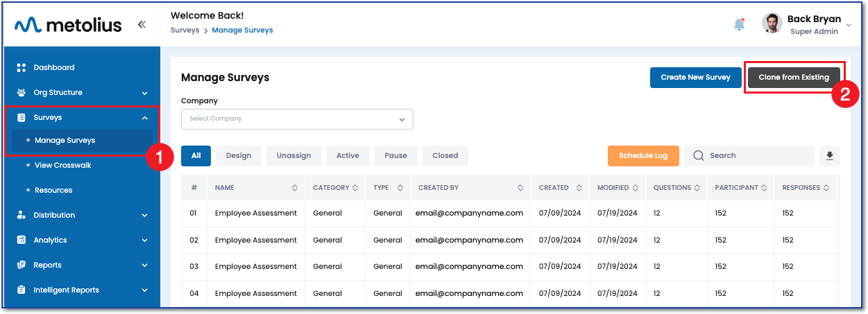The image size is (868, 314).
Task: Open Dashboard from the sidebar
Action: (x=54, y=68)
